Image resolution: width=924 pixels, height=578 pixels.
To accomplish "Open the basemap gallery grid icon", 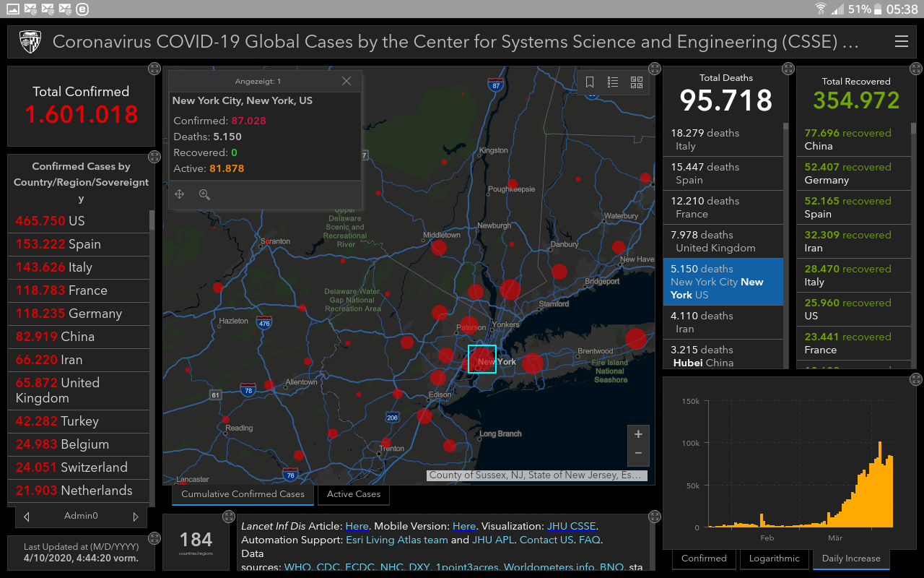I will (x=637, y=82).
